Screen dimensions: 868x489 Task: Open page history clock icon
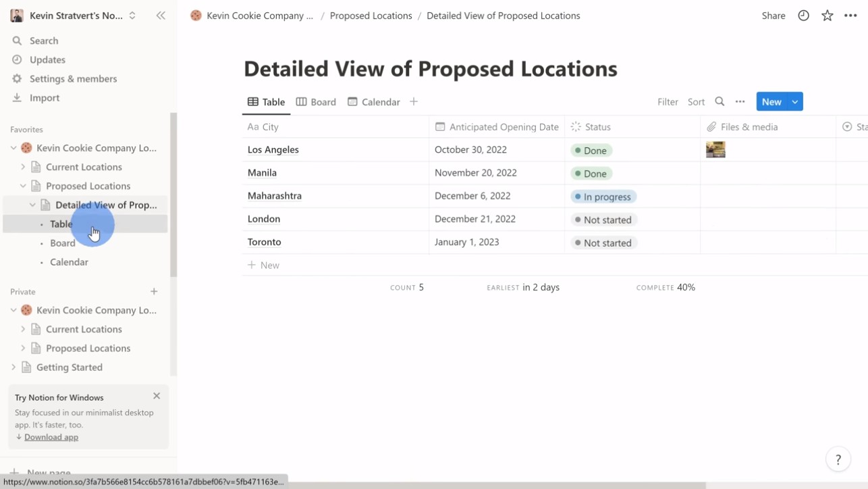pyautogui.click(x=803, y=16)
